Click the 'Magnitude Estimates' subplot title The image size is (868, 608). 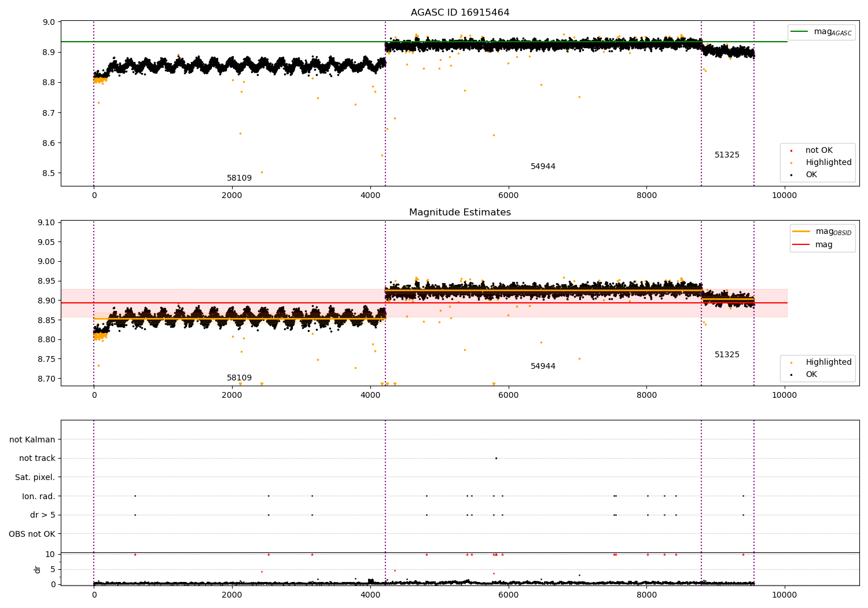pos(460,213)
